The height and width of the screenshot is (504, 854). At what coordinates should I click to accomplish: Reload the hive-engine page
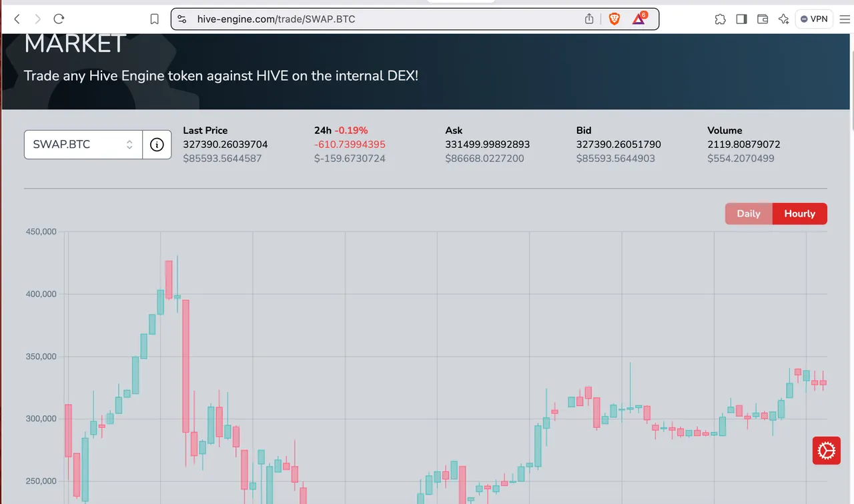pyautogui.click(x=59, y=19)
